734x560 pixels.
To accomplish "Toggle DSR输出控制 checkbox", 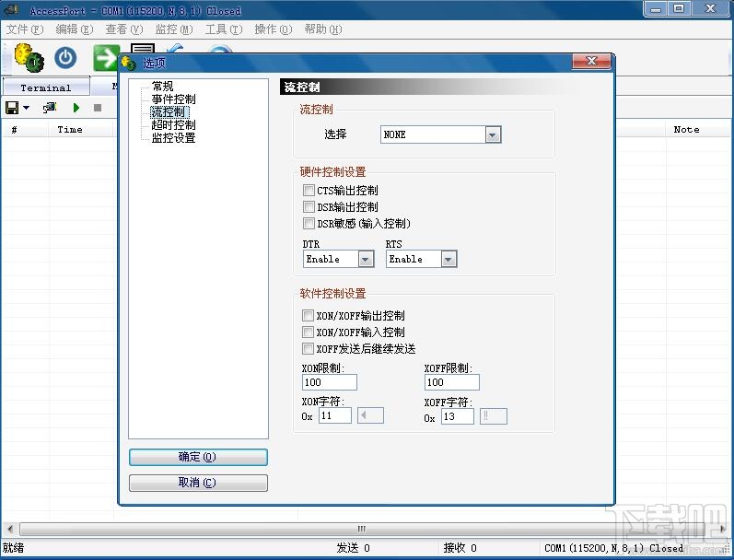I will (309, 206).
